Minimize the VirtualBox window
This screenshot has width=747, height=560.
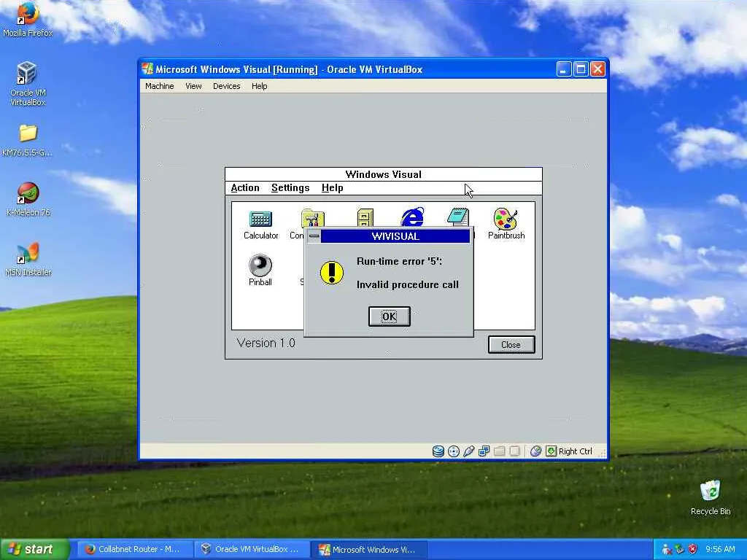[x=564, y=69]
